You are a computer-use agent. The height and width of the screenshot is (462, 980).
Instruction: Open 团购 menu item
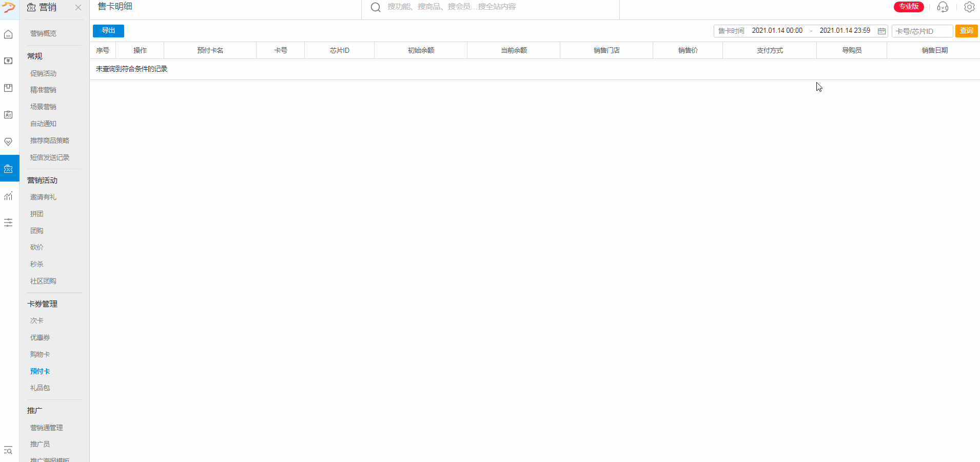click(36, 231)
